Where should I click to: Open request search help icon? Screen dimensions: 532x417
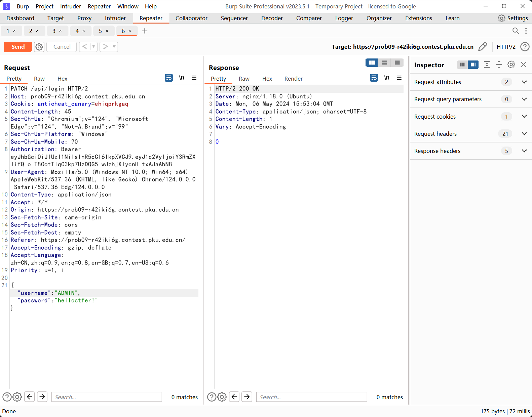click(x=7, y=397)
